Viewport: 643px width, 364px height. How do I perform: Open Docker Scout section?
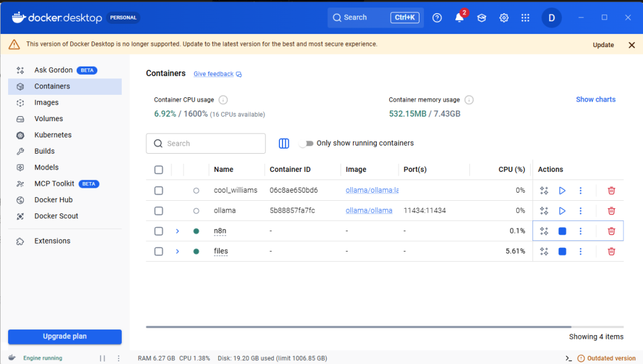coord(65,216)
